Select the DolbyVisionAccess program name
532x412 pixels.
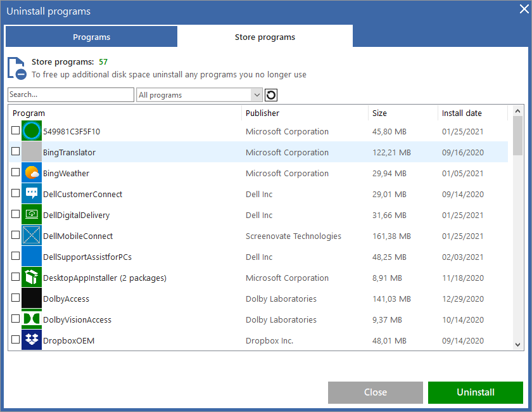pos(77,319)
